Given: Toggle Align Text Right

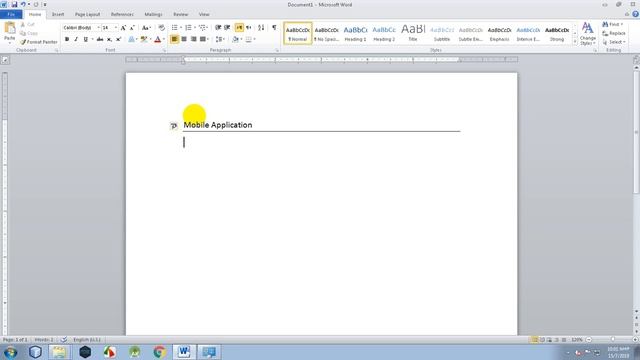Looking at the screenshot, I should click(x=193, y=40).
